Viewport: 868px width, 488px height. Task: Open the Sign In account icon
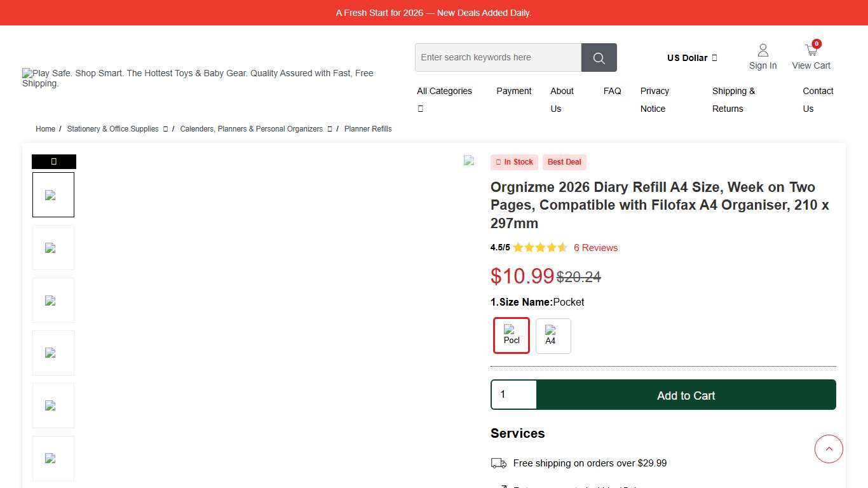pos(763,50)
